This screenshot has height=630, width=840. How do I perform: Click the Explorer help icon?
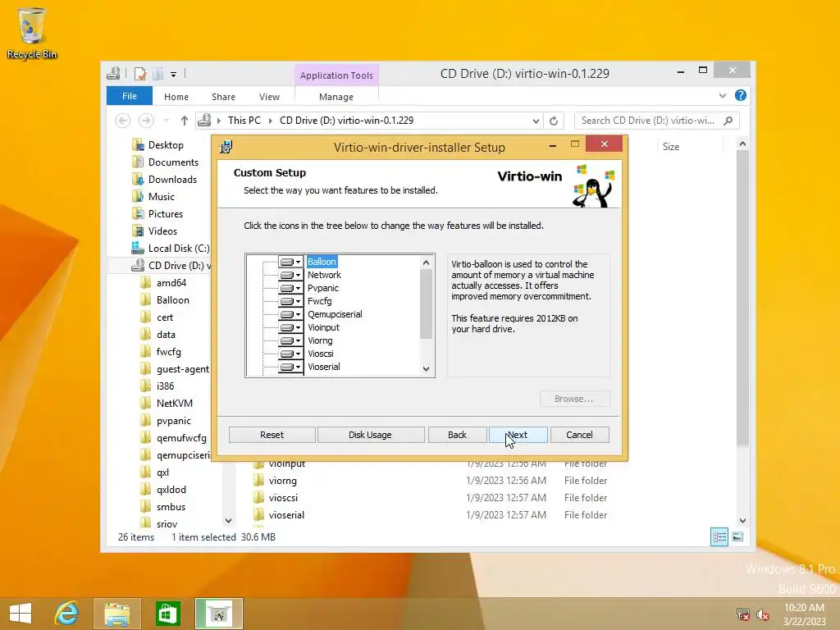pos(741,95)
